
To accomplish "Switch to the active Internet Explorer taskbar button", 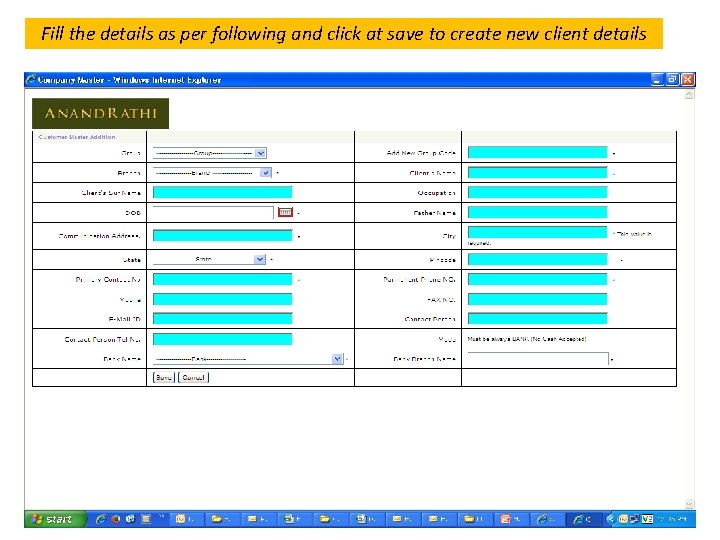I will 582,519.
